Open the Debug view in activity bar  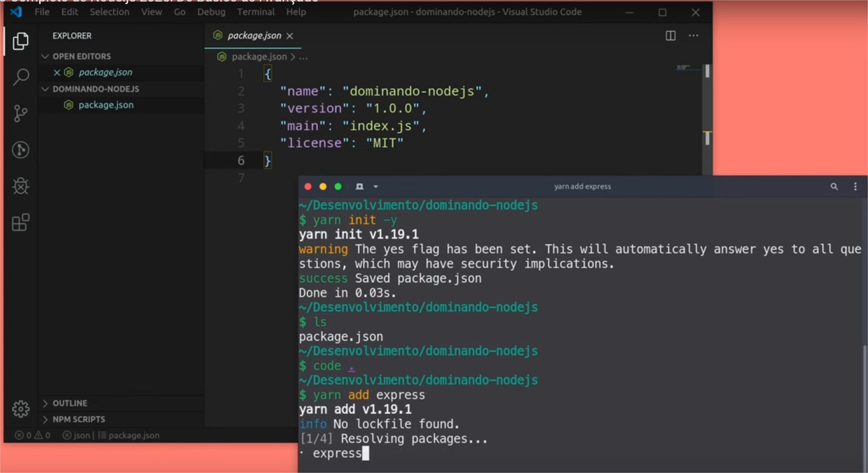(20, 186)
